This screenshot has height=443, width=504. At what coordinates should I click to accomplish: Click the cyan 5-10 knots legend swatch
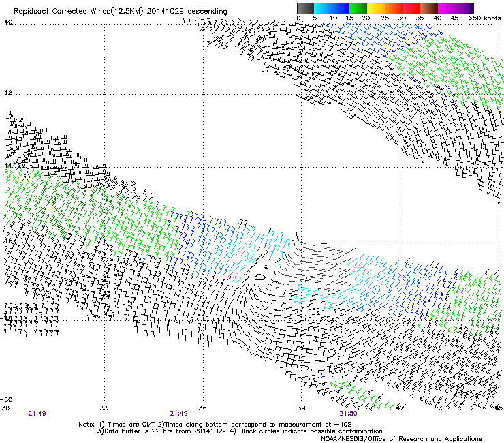tap(323, 8)
